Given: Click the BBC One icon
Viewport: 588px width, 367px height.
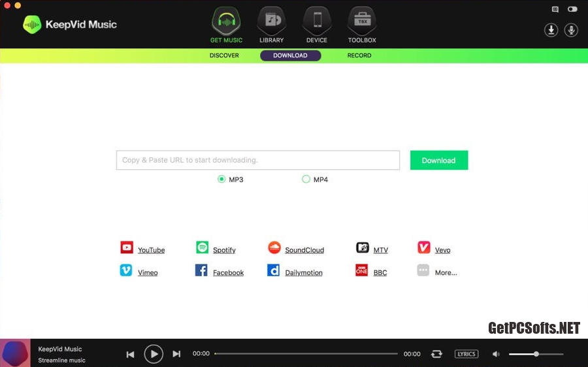Looking at the screenshot, I should tap(361, 270).
